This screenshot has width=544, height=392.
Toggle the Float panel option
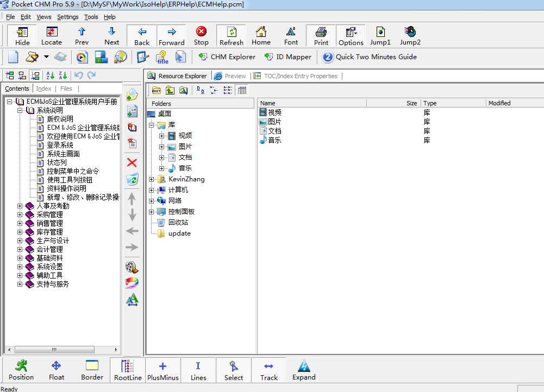coord(56,370)
